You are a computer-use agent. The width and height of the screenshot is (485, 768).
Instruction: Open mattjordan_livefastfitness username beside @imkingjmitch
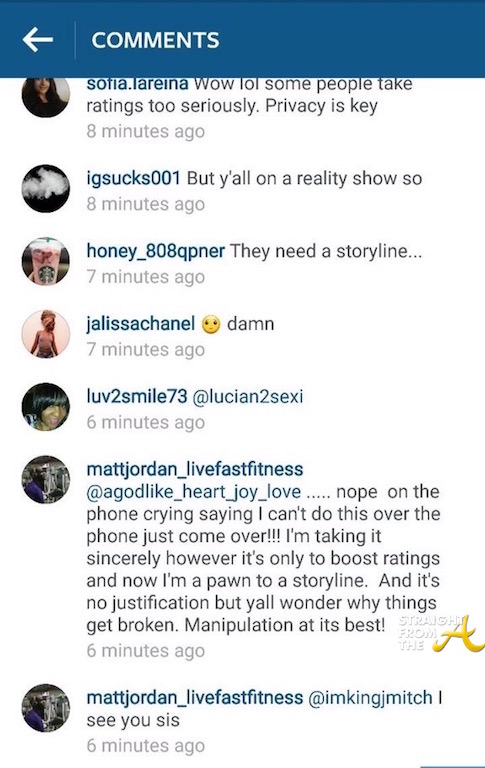[x=194, y=697]
